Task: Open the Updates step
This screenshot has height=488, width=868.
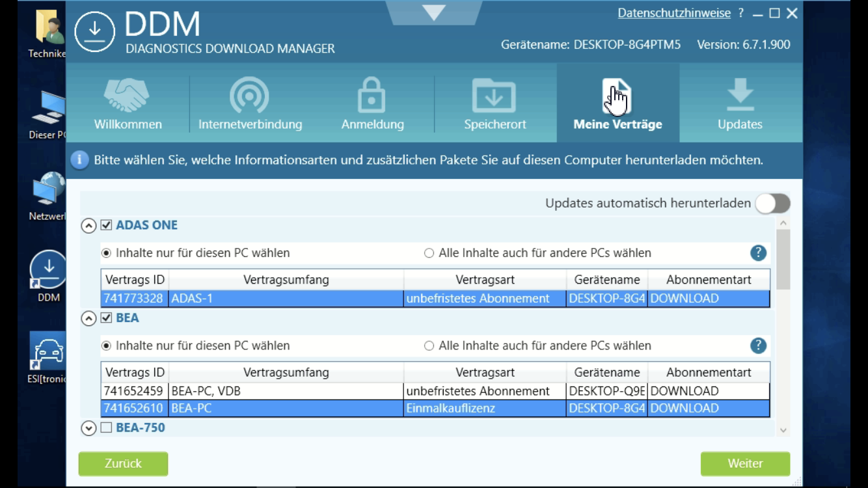Action: pyautogui.click(x=740, y=103)
